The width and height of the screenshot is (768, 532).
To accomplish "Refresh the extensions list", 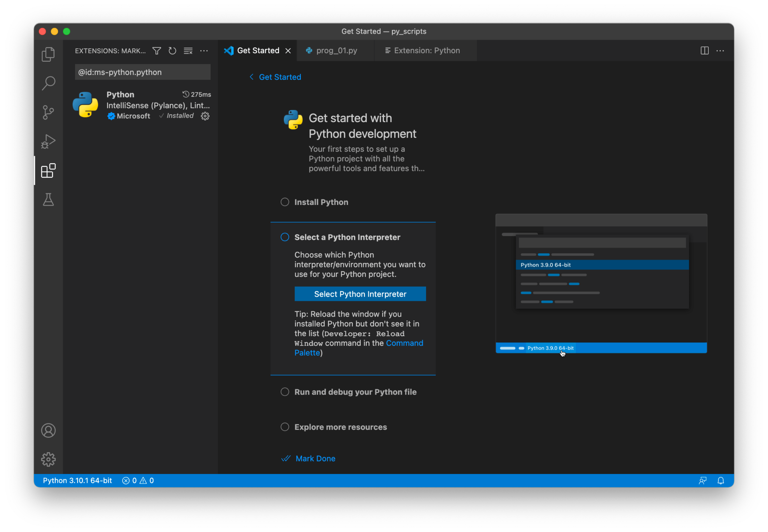I will click(x=172, y=51).
